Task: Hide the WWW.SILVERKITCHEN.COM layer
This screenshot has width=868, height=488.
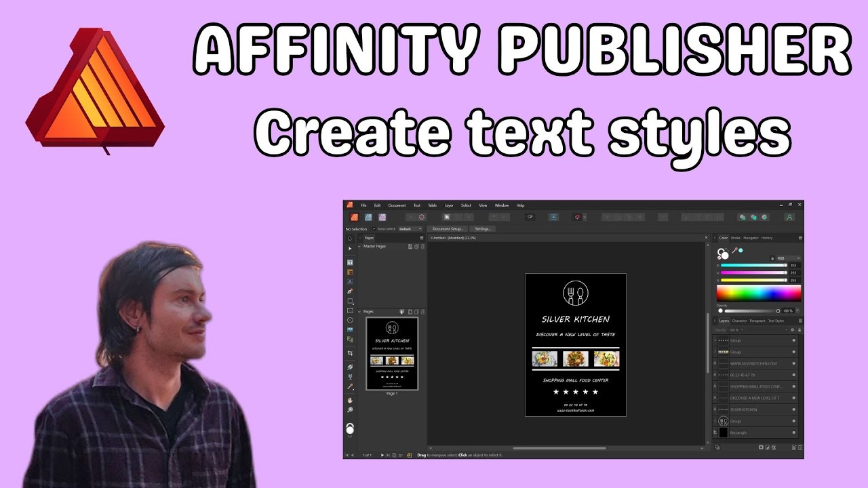Action: click(x=793, y=363)
